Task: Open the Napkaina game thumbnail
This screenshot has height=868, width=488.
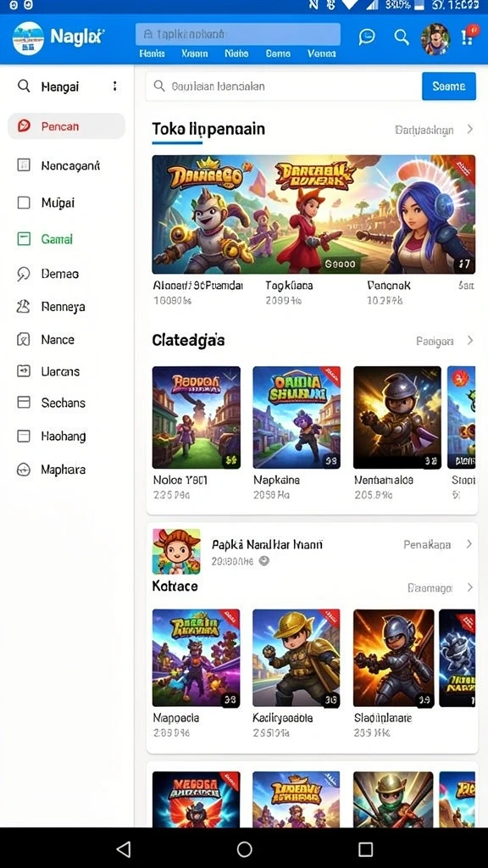Action: (297, 417)
